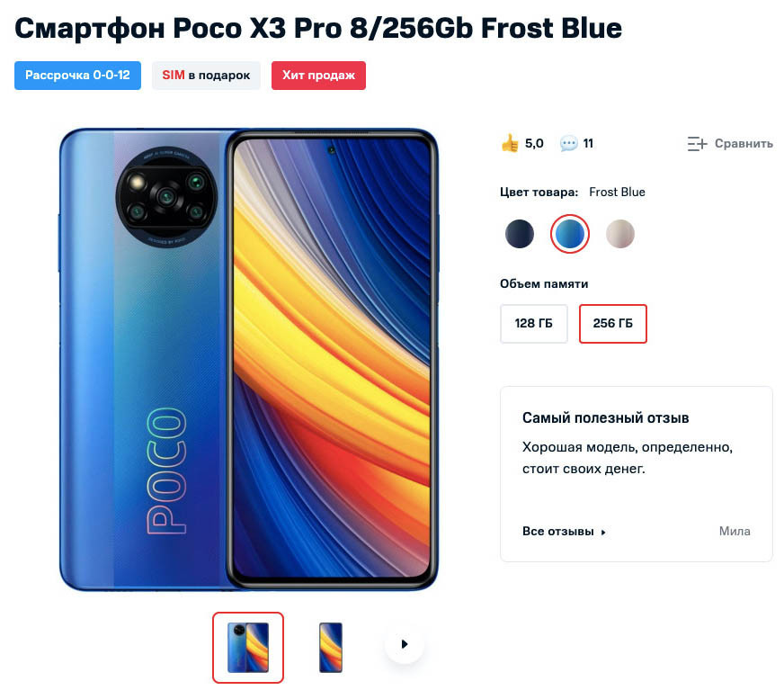Click the reviewer name Мила
Viewport: 784px width, 690px height.
click(x=735, y=531)
